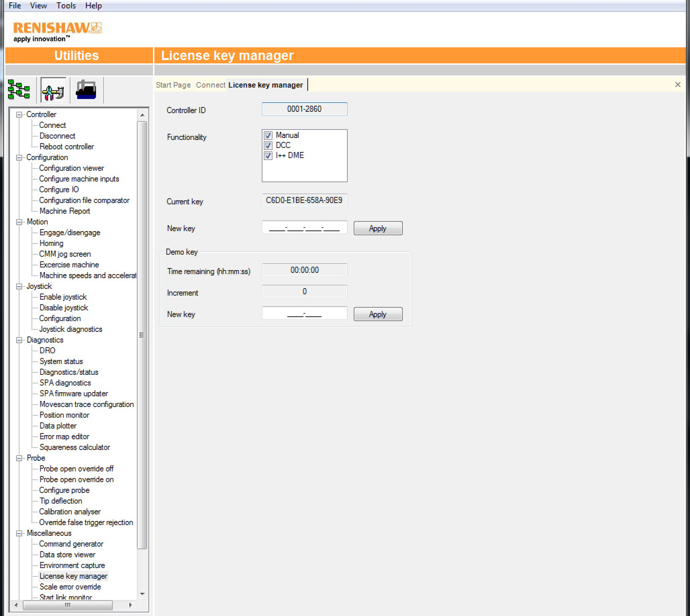Open the File menu

(15, 5)
